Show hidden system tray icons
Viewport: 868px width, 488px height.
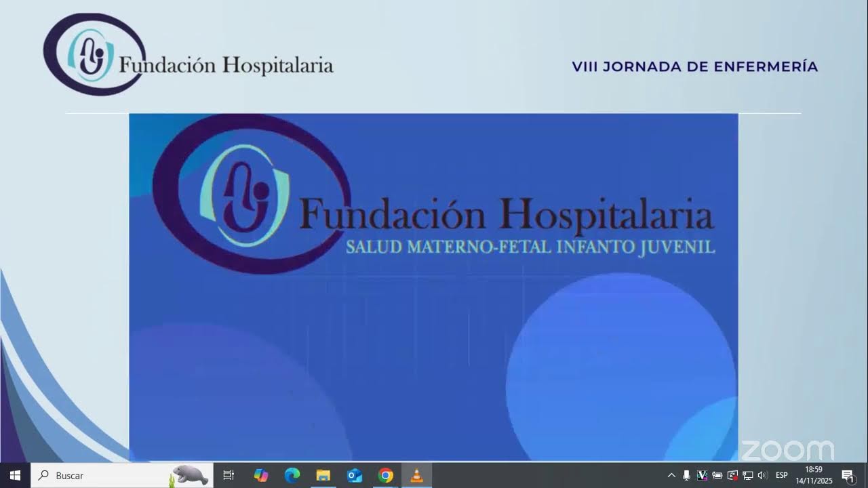(671, 475)
